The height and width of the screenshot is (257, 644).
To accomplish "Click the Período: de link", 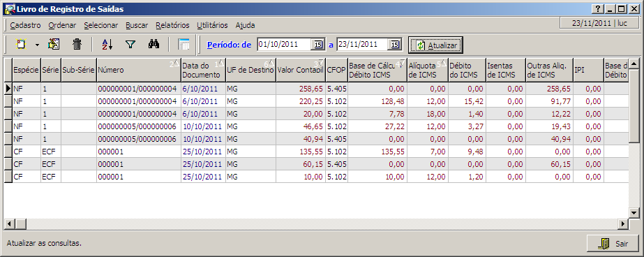I will click(229, 45).
